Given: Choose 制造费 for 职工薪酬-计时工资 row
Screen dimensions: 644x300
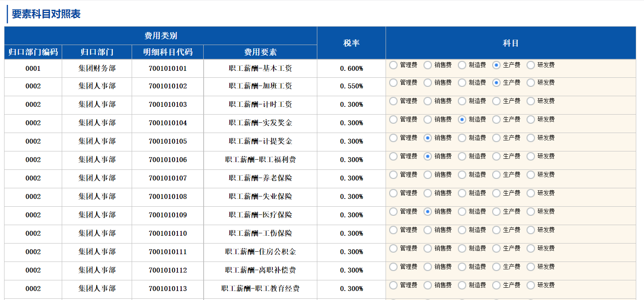Looking at the screenshot, I should coord(462,101).
